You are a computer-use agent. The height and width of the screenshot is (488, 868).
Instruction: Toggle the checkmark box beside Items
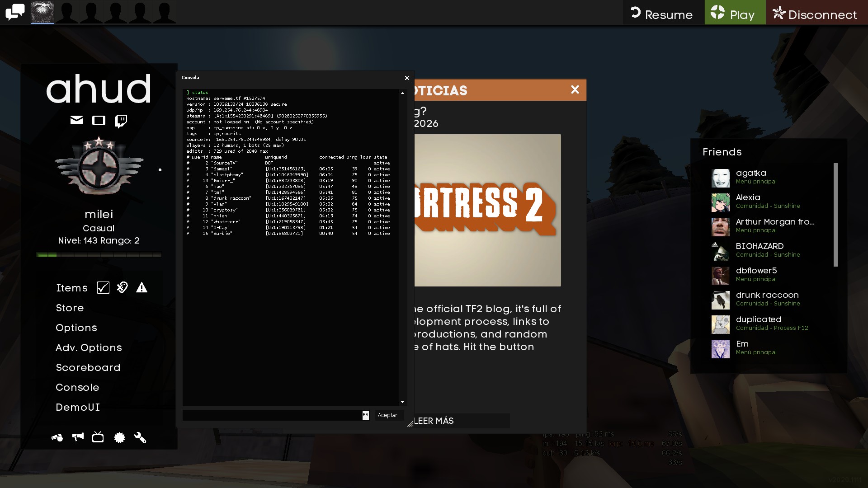pos(103,288)
